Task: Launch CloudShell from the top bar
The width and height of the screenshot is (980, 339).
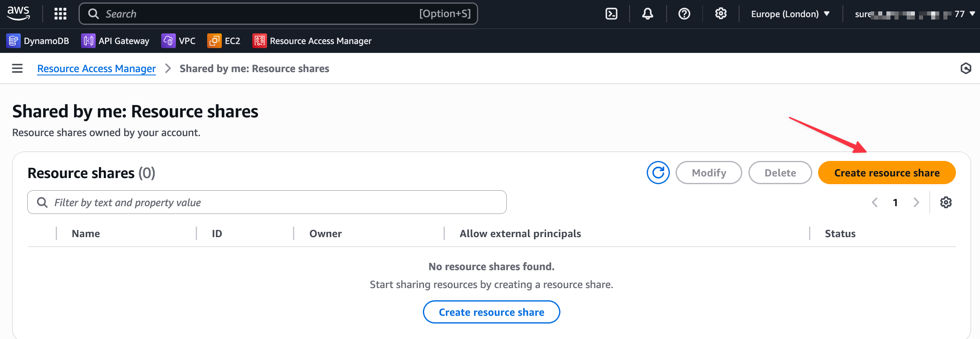Action: pos(611,14)
